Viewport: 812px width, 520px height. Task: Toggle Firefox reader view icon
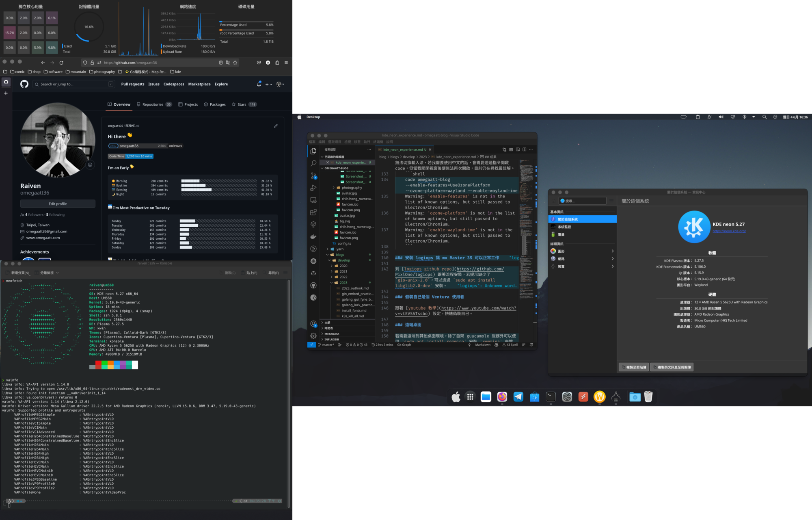[x=221, y=63]
